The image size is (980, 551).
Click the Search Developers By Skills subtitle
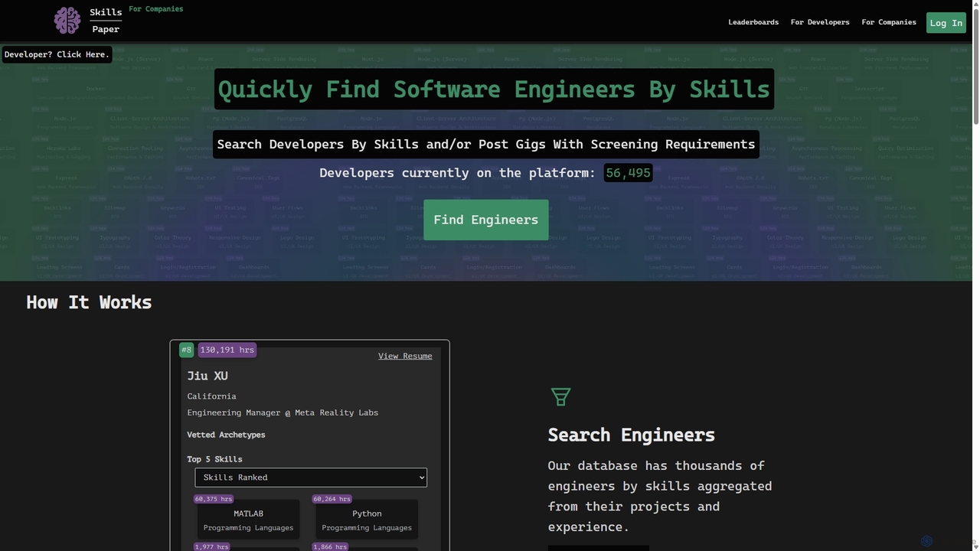pyautogui.click(x=486, y=144)
